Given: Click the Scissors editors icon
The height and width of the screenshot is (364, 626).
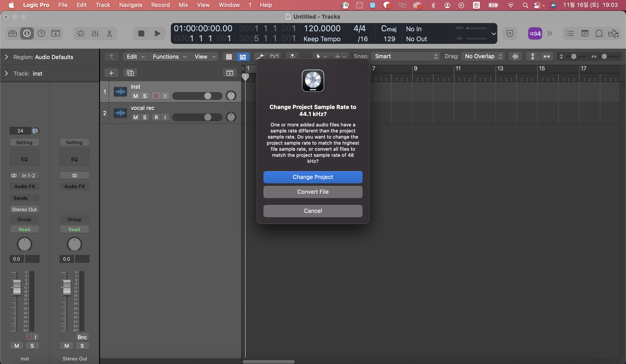Looking at the screenshot, I should [110, 33].
